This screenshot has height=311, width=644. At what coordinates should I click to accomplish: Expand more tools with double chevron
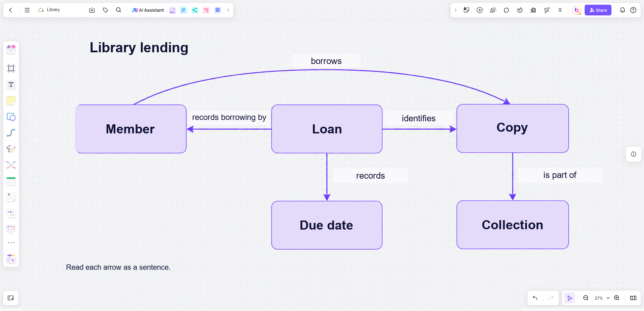click(560, 10)
